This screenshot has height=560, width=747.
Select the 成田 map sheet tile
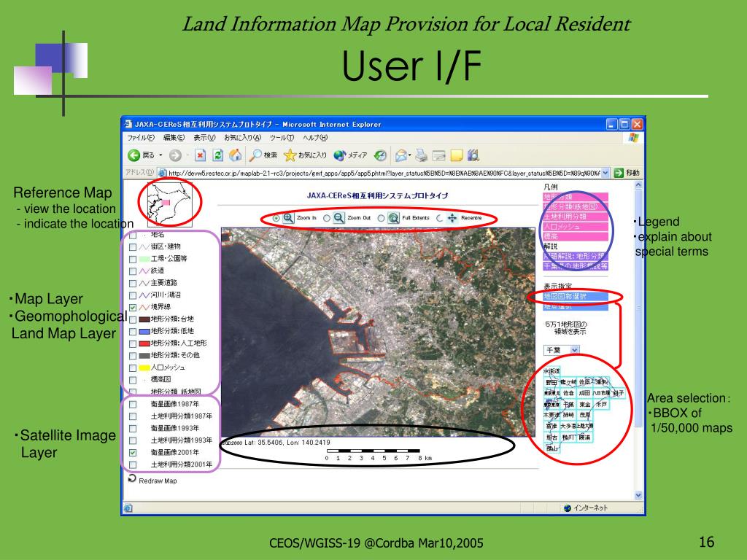point(584,393)
